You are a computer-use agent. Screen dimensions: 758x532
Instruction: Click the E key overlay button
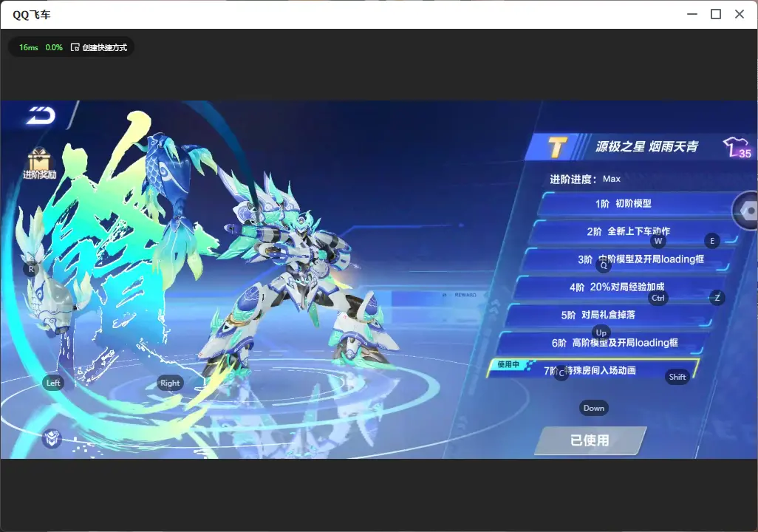[x=712, y=241]
